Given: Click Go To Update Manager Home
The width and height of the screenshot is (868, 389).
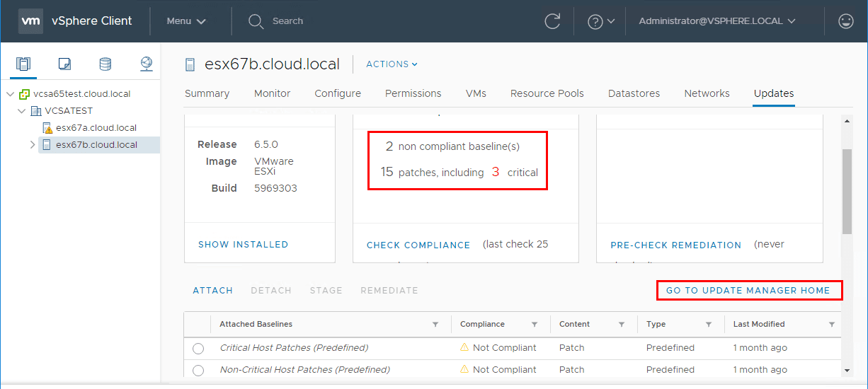Looking at the screenshot, I should pos(748,291).
